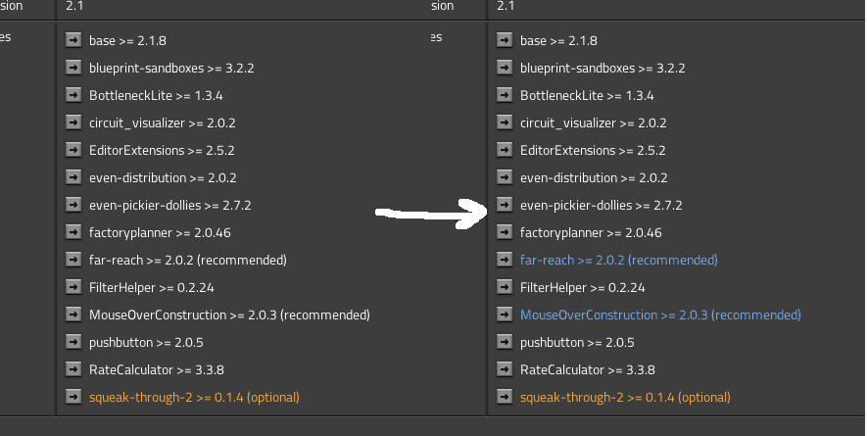Click arrow icon beside even-distribution in right list
This screenshot has width=868, height=436.
(505, 177)
